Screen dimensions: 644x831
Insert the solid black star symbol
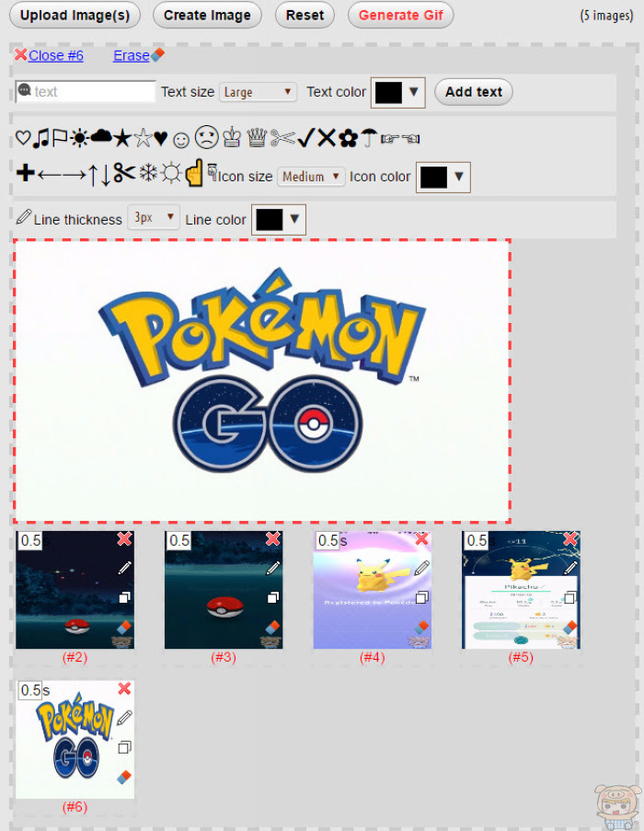[x=122, y=138]
